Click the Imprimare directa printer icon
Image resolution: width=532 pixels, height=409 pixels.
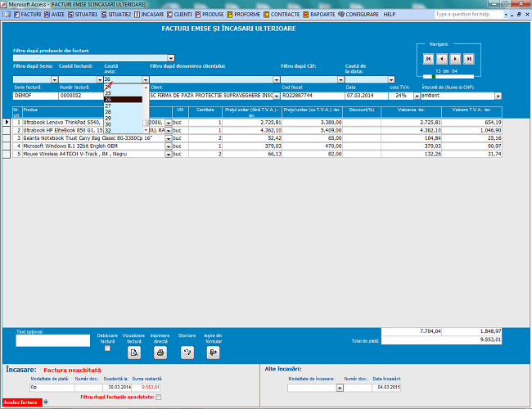point(160,353)
